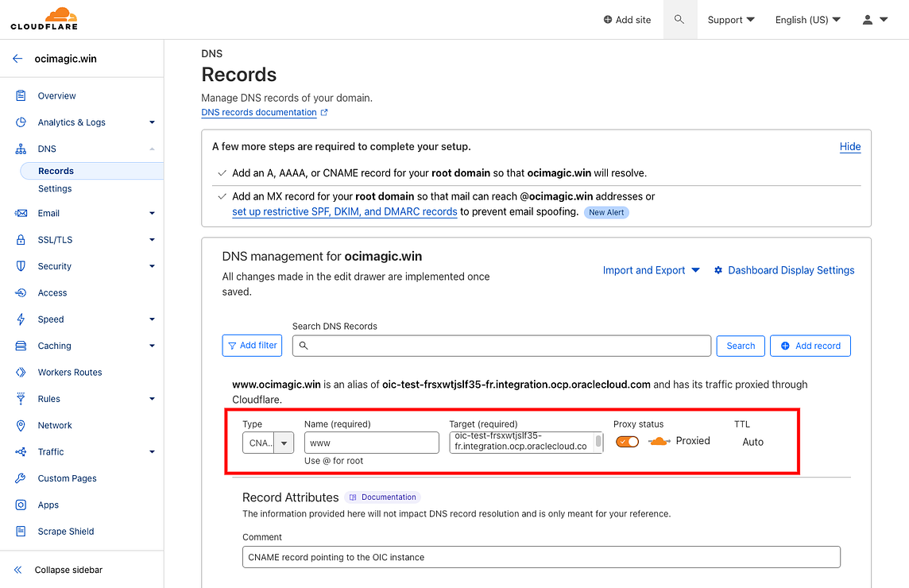This screenshot has height=588, width=909.
Task: Go back using arrow beside ocimagic.win
Action: point(17,59)
